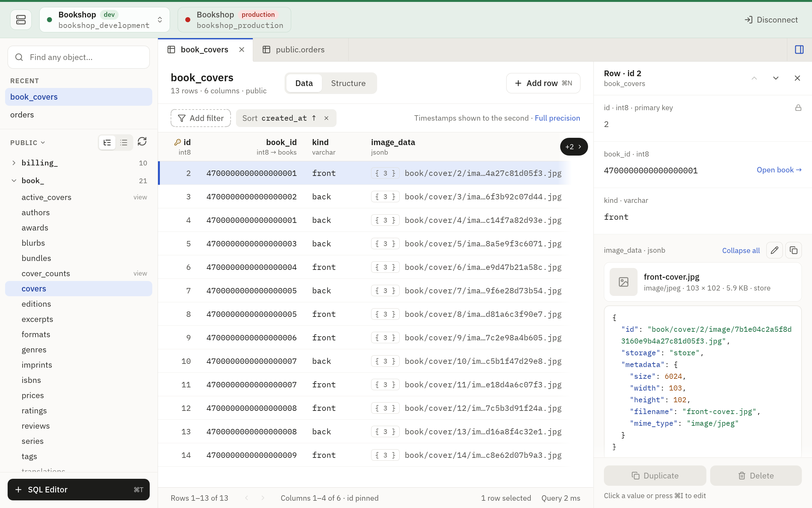
Task: Open the PUBLIC schema dropdown
Action: tap(28, 143)
